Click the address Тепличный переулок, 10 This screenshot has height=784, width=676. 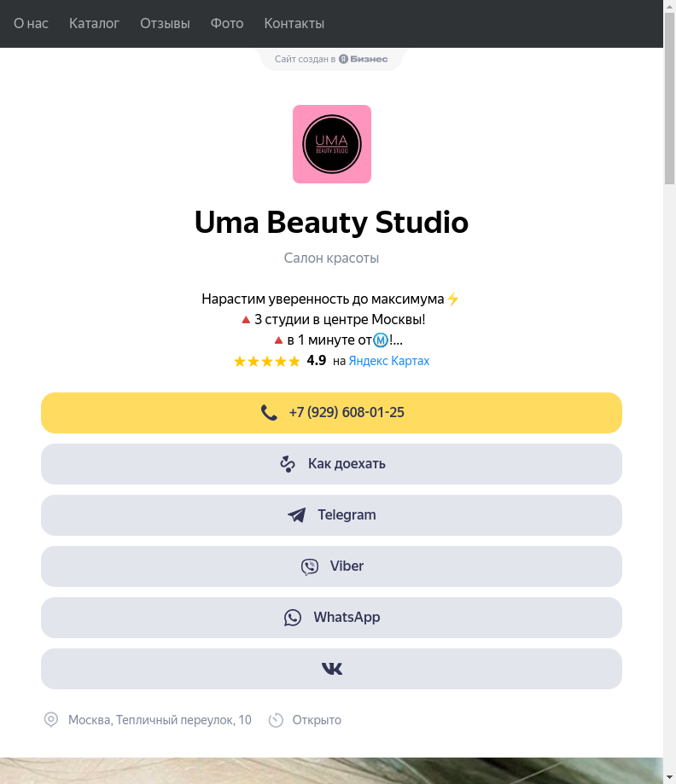coord(160,720)
